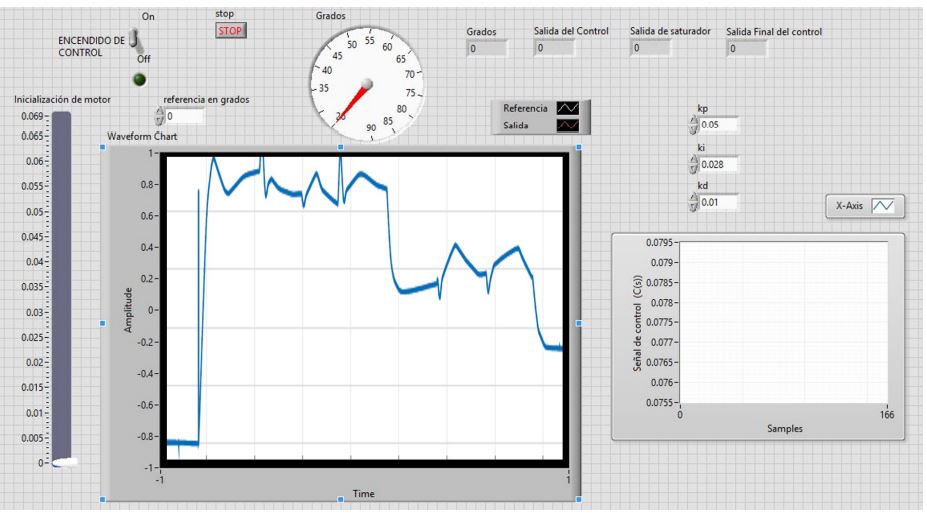Click the Referencia legend label
This screenshot has width=927, height=517.
tap(525, 108)
